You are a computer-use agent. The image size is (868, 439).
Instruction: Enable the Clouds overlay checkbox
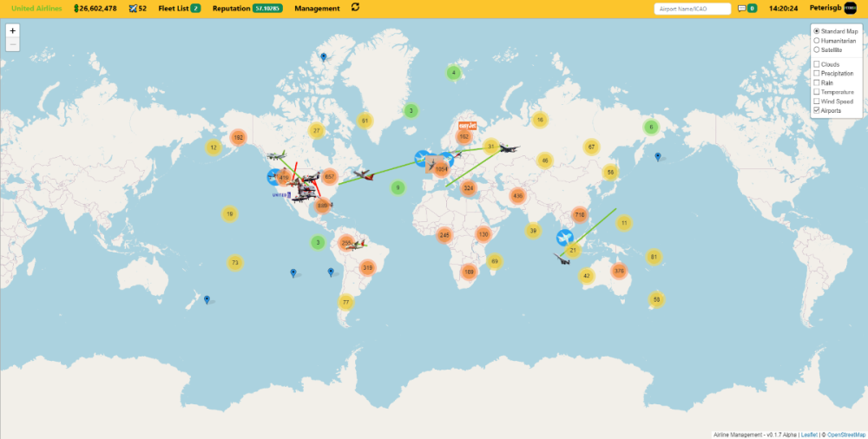[x=817, y=64]
